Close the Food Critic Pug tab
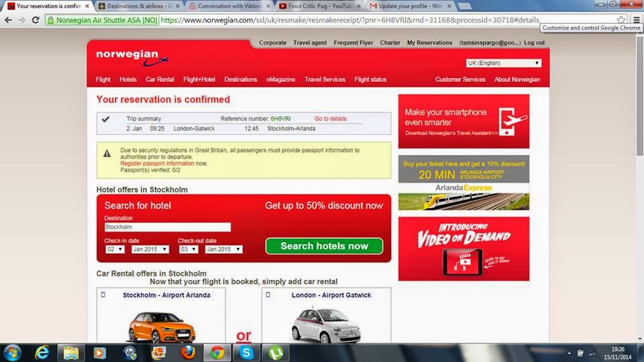The image size is (644, 362). [358, 6]
